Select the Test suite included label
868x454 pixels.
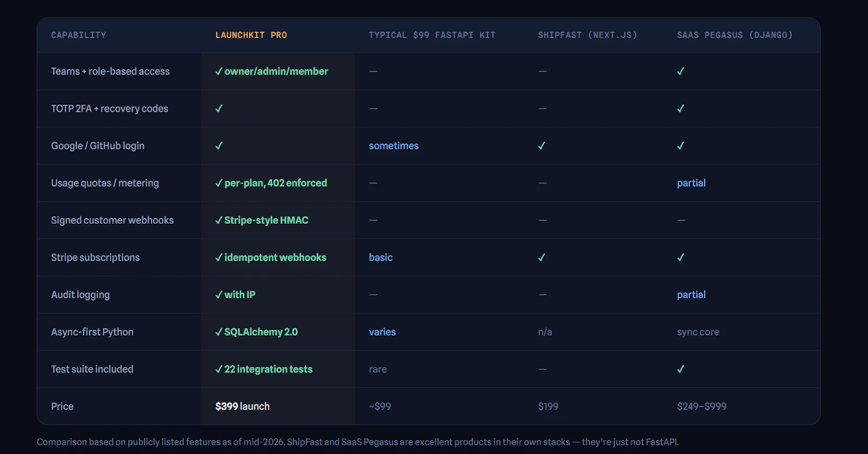(92, 369)
